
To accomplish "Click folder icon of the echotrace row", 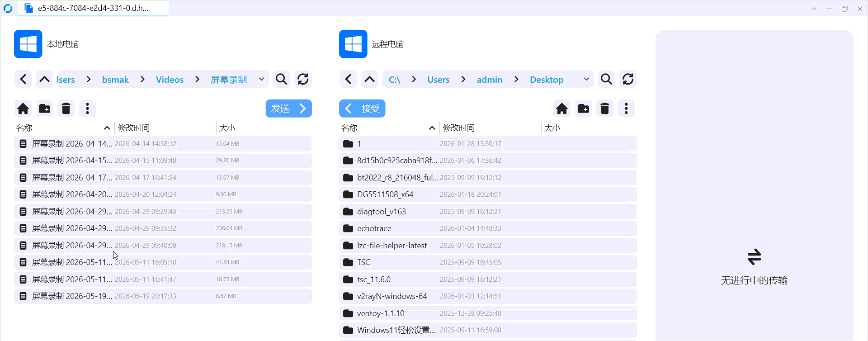I will (x=348, y=228).
